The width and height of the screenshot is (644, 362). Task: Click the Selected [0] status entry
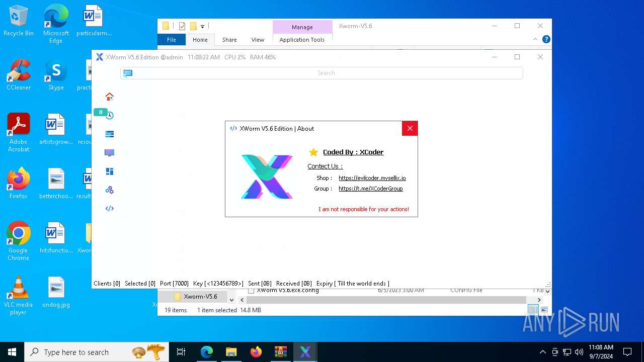coord(140,284)
